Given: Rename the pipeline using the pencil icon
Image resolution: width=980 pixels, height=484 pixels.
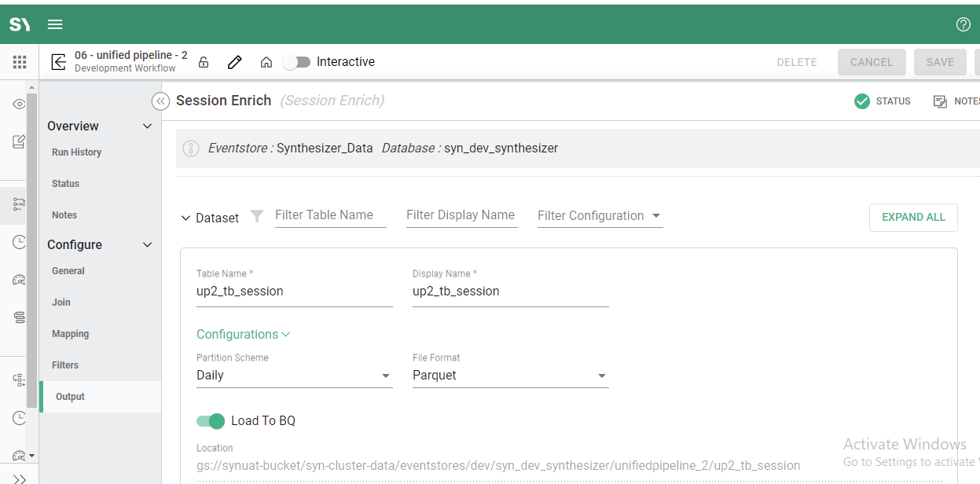Looking at the screenshot, I should [234, 61].
